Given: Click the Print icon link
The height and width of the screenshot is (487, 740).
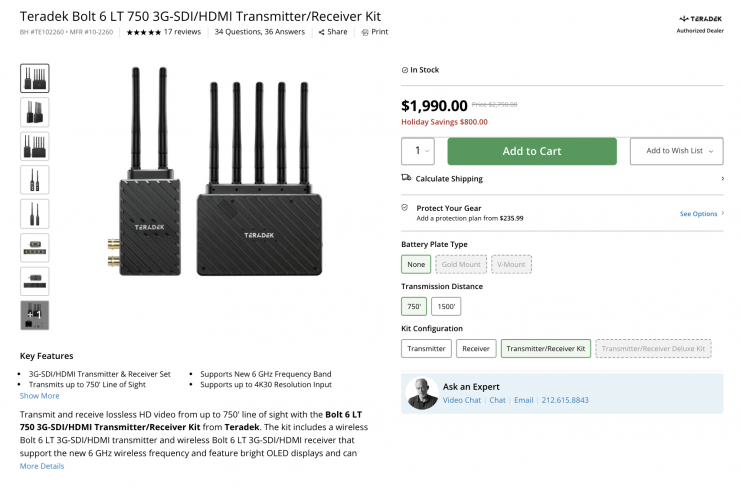Looking at the screenshot, I should tap(365, 32).
